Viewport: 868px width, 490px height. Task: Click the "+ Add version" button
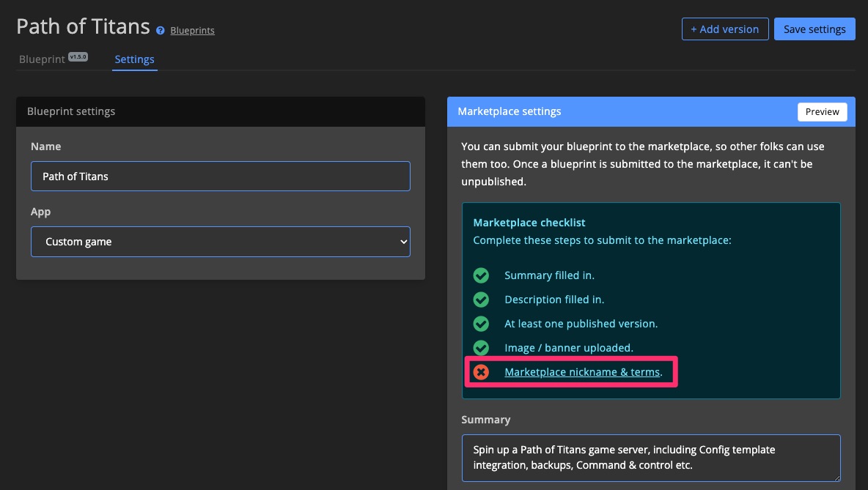pyautogui.click(x=725, y=29)
